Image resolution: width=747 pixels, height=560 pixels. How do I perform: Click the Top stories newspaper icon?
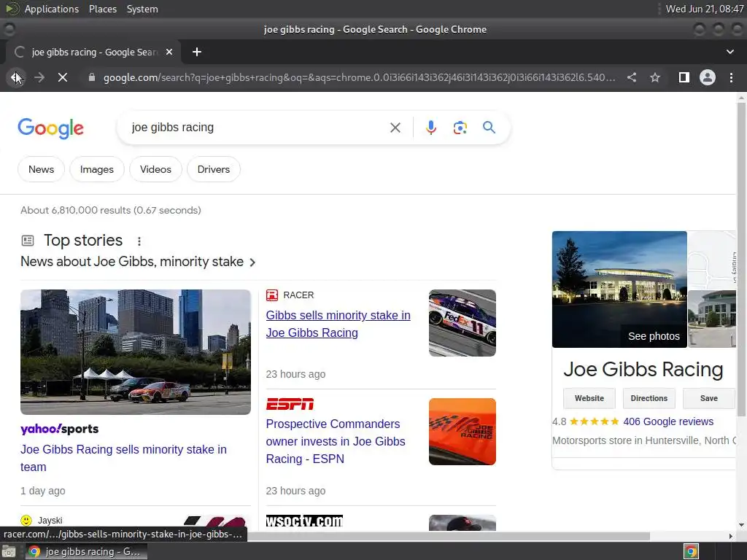[x=28, y=241]
